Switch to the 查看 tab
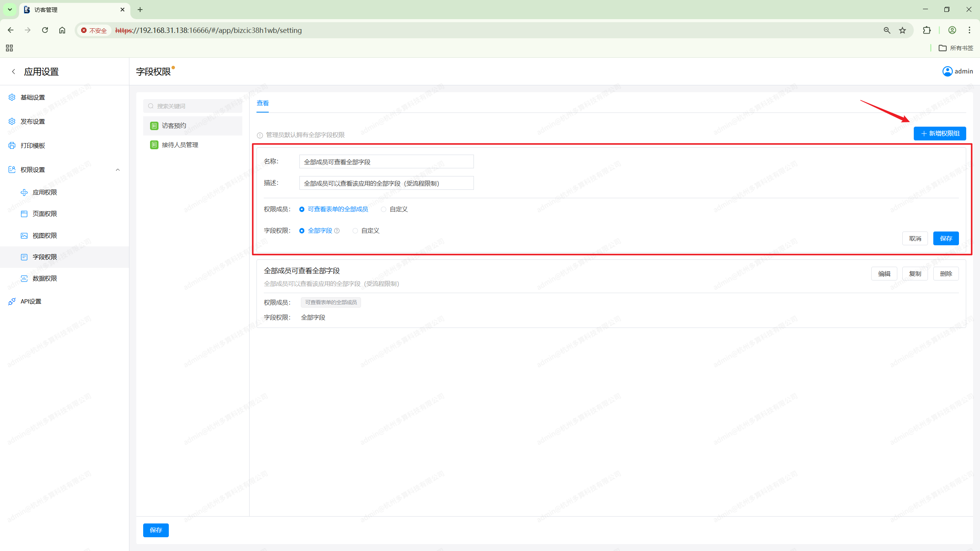Image resolution: width=980 pixels, height=551 pixels. pos(263,103)
